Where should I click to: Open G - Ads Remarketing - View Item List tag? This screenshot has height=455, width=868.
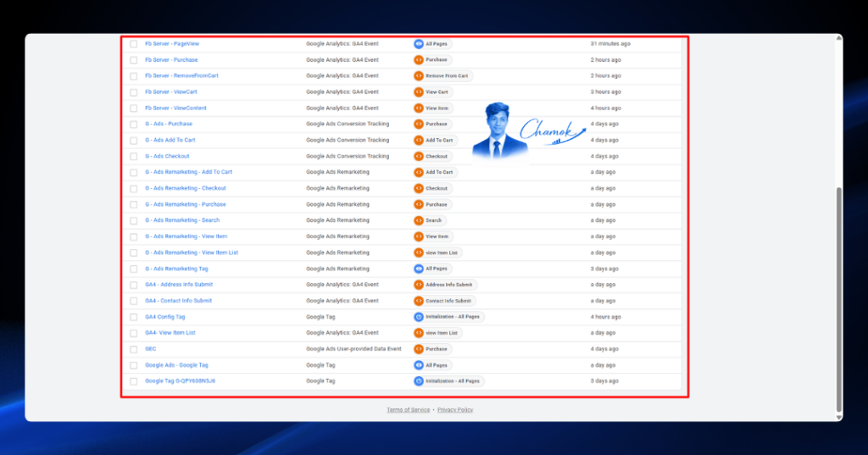(192, 252)
